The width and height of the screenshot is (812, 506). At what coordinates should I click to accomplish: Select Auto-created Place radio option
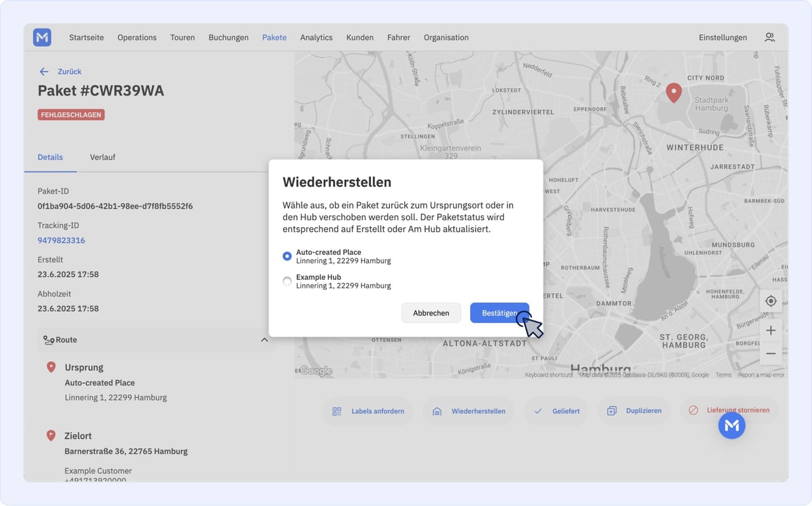coord(287,256)
